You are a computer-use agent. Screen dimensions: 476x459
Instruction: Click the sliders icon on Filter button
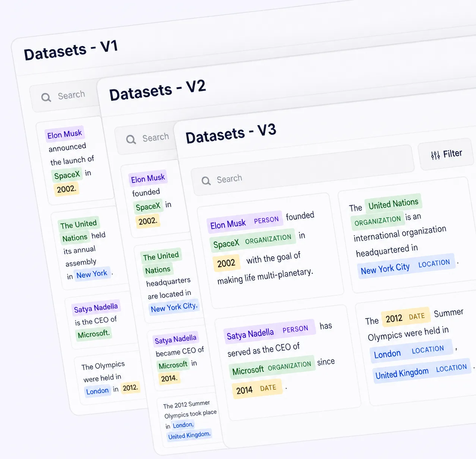tap(435, 155)
